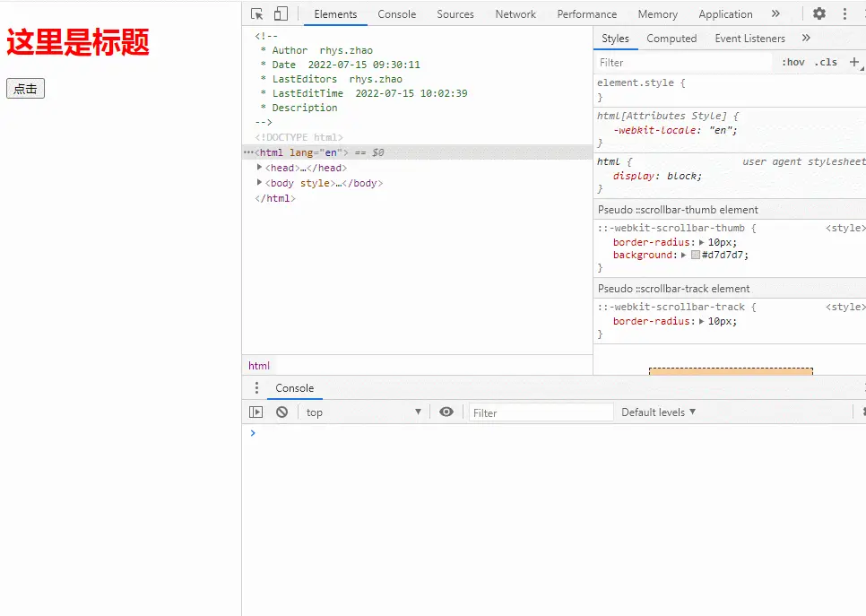The image size is (866, 616).
Task: Show the console sidebar panel icon
Action: click(256, 412)
